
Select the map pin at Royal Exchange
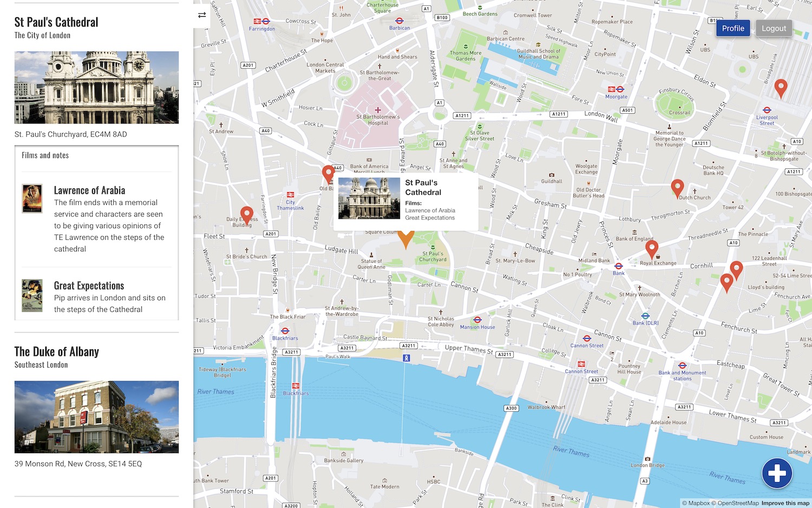coord(652,249)
